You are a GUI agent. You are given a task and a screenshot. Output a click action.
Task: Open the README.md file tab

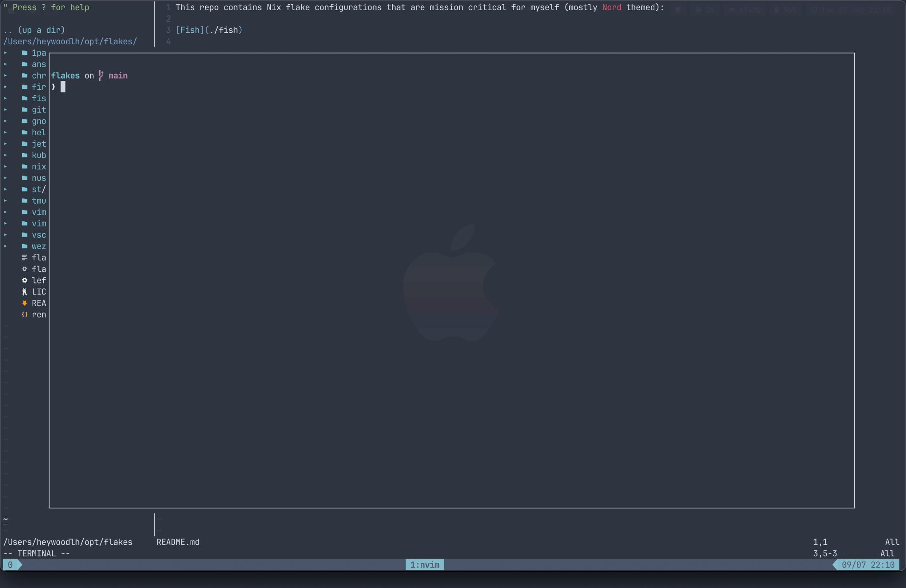[x=178, y=541]
